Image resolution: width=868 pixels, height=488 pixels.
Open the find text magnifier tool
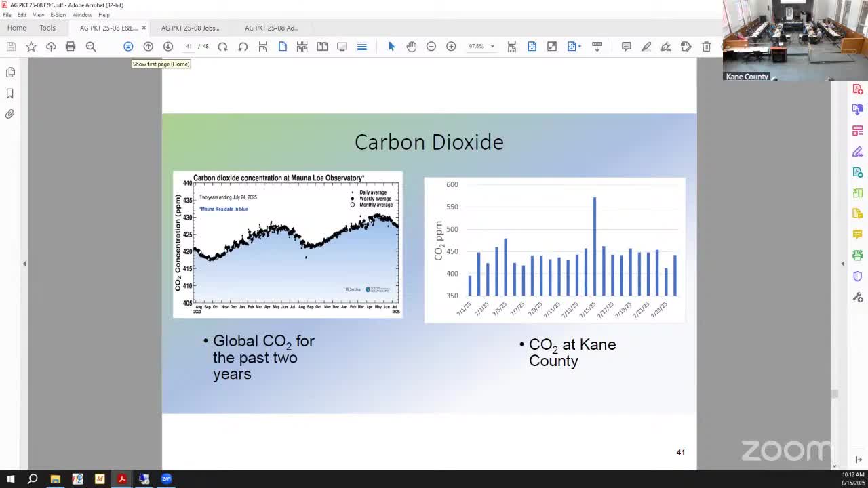(x=91, y=46)
